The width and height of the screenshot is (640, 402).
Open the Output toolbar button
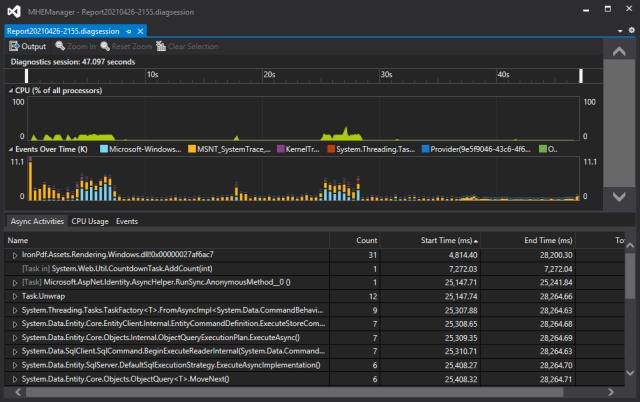28,46
